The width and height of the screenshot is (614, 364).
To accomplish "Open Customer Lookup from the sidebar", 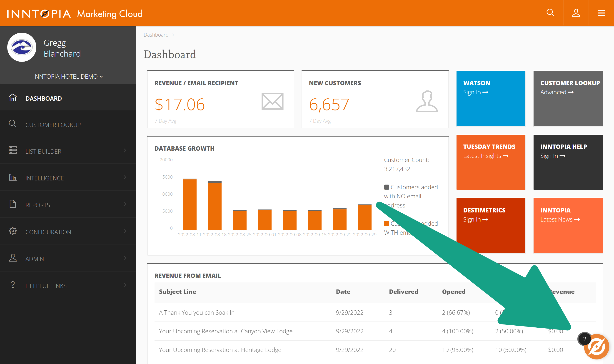I will (53, 125).
